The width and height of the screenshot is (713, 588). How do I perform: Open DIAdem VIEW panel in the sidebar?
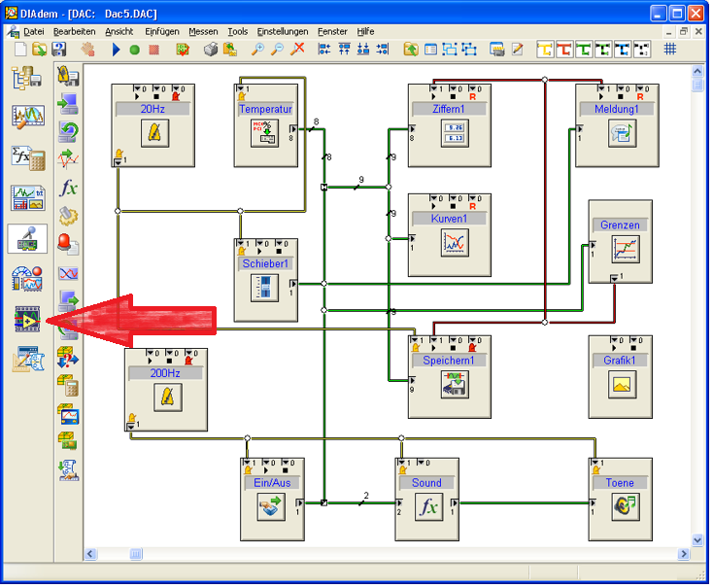click(x=27, y=118)
